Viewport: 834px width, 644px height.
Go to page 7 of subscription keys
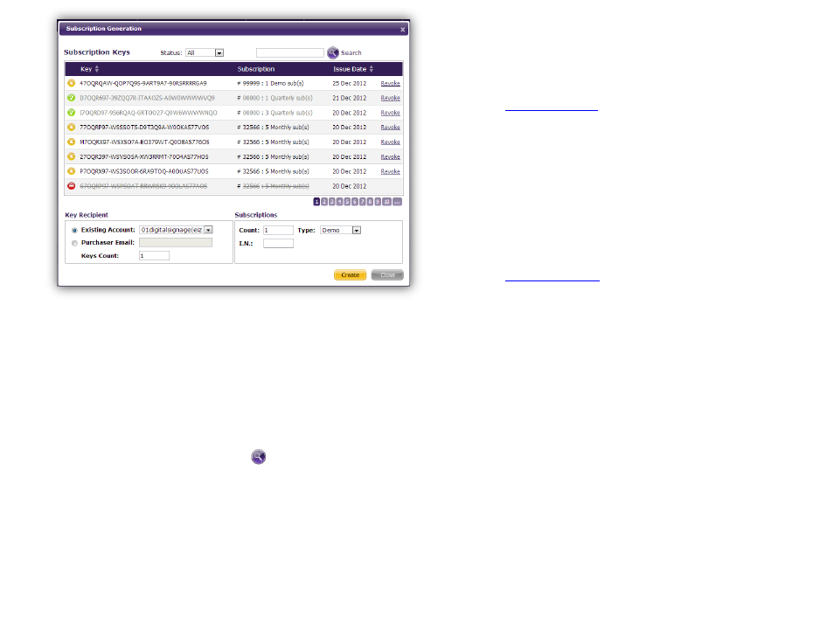(x=362, y=202)
